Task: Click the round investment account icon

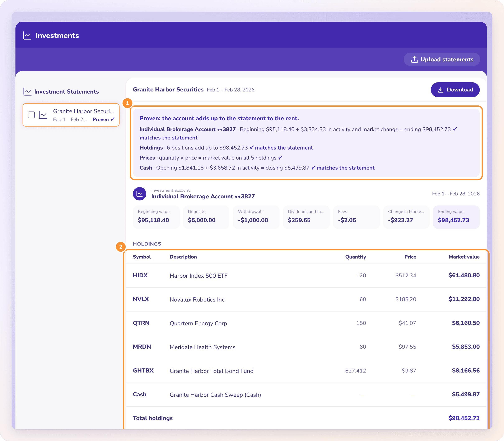Action: click(140, 194)
